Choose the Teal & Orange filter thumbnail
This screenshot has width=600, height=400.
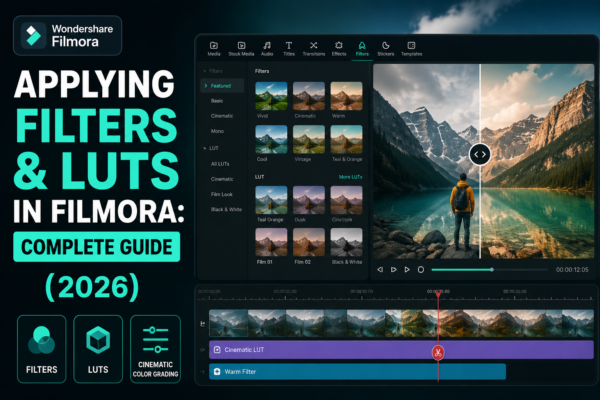(346, 139)
